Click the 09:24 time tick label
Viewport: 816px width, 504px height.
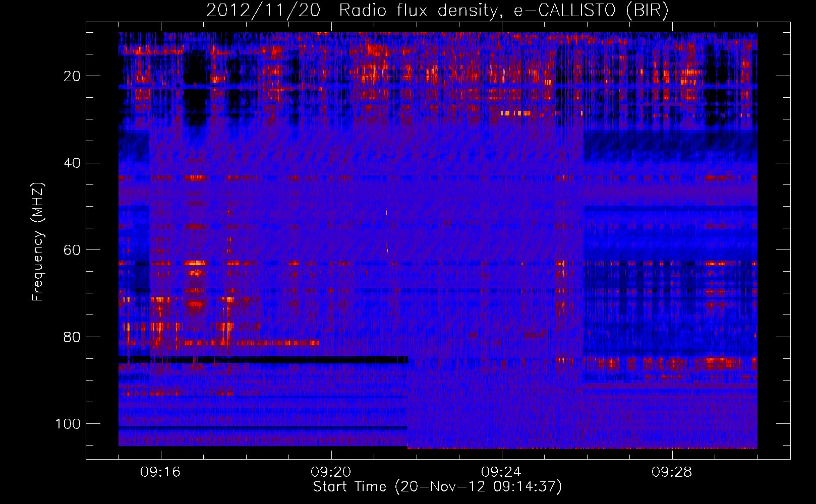(501, 472)
